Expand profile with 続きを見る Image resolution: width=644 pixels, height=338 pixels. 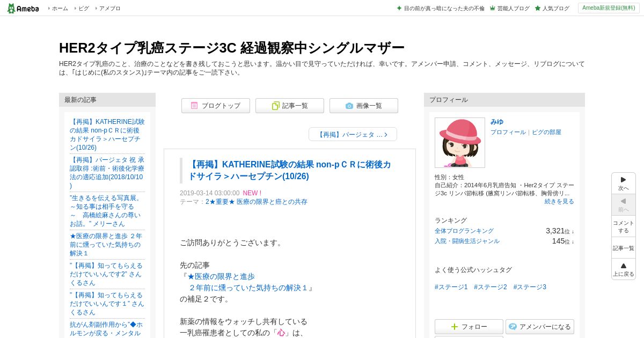(x=559, y=201)
